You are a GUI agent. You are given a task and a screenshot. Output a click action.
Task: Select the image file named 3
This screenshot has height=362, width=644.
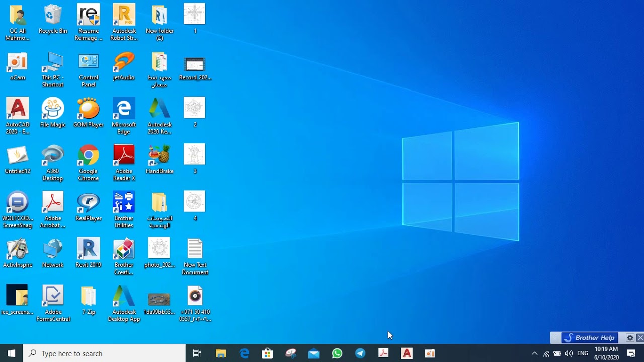tap(195, 159)
